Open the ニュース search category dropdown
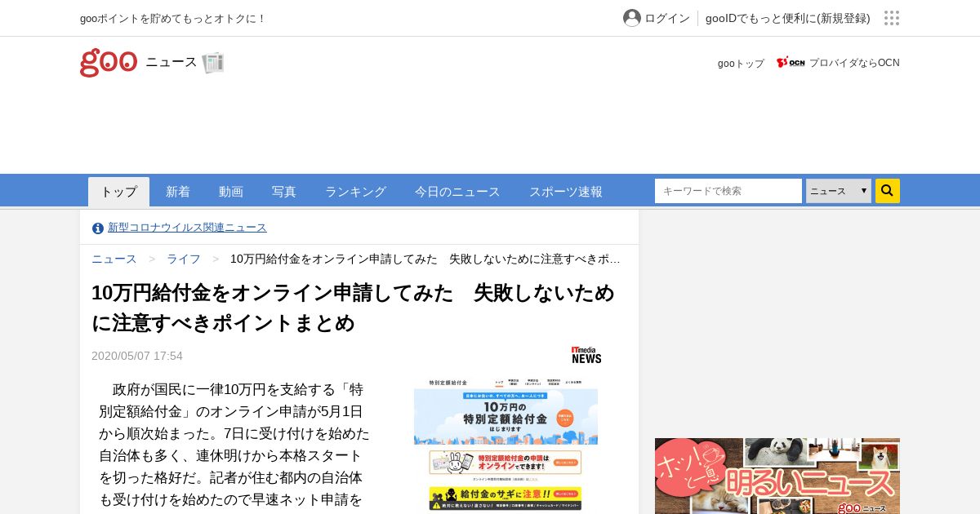The height and width of the screenshot is (514, 980). pyautogui.click(x=839, y=191)
